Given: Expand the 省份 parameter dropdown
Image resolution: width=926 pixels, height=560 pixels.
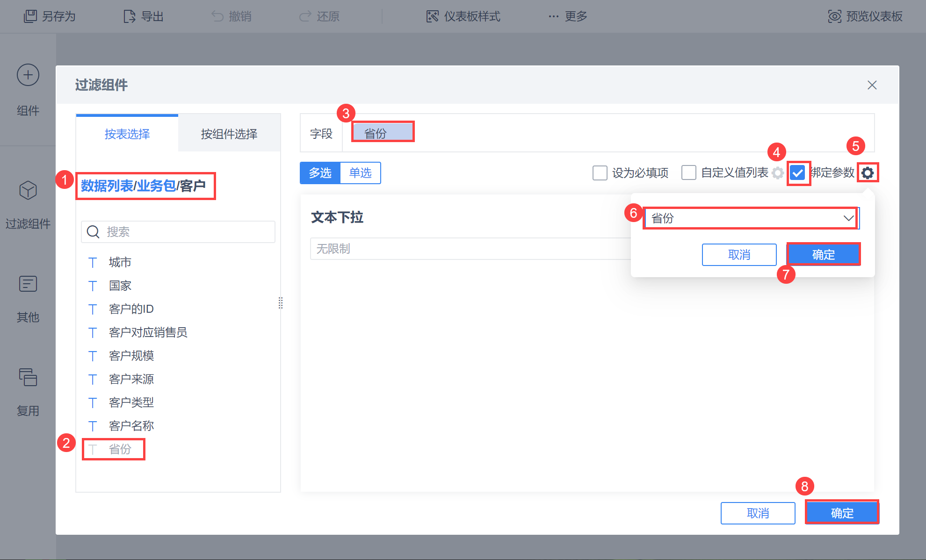Looking at the screenshot, I should [750, 218].
